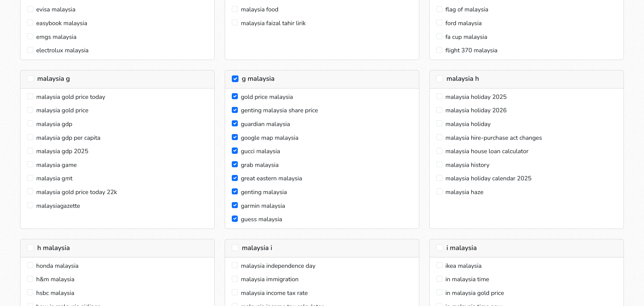
Task: Select 'flight 370 malaysia' checkbox
Action: (x=439, y=50)
